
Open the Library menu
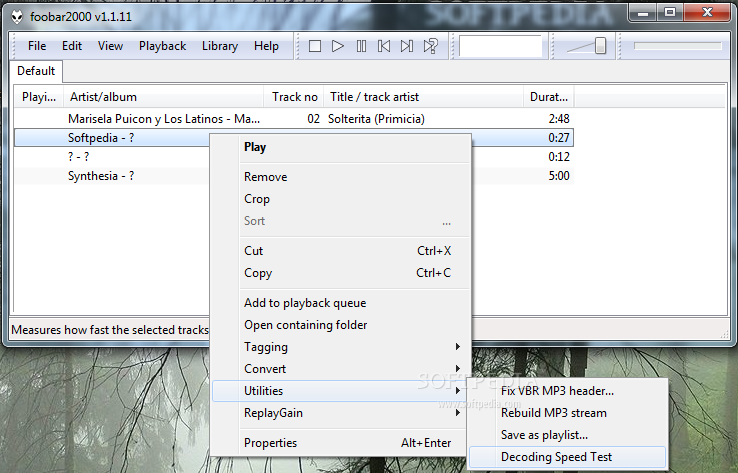[x=220, y=46]
